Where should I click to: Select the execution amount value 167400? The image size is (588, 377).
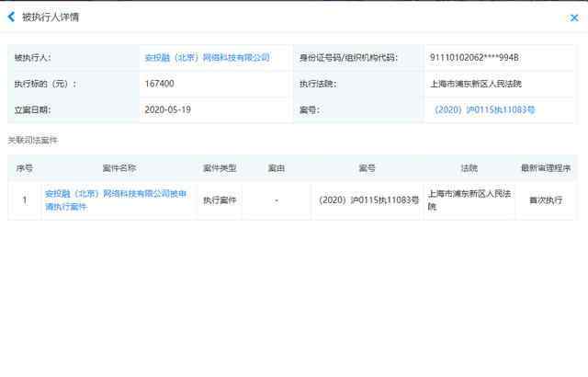tap(159, 84)
